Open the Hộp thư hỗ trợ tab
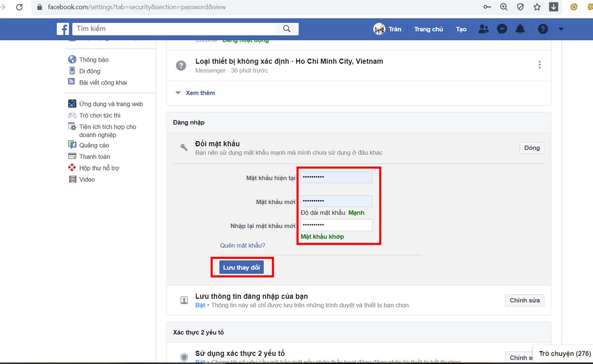Viewport: 593px width, 364px height. pyautogui.click(x=99, y=168)
